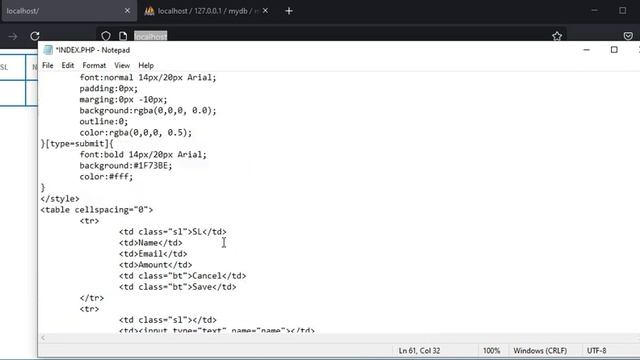Click the Notepad window icon
Viewport: 640px width, 360px height.
tap(48, 50)
